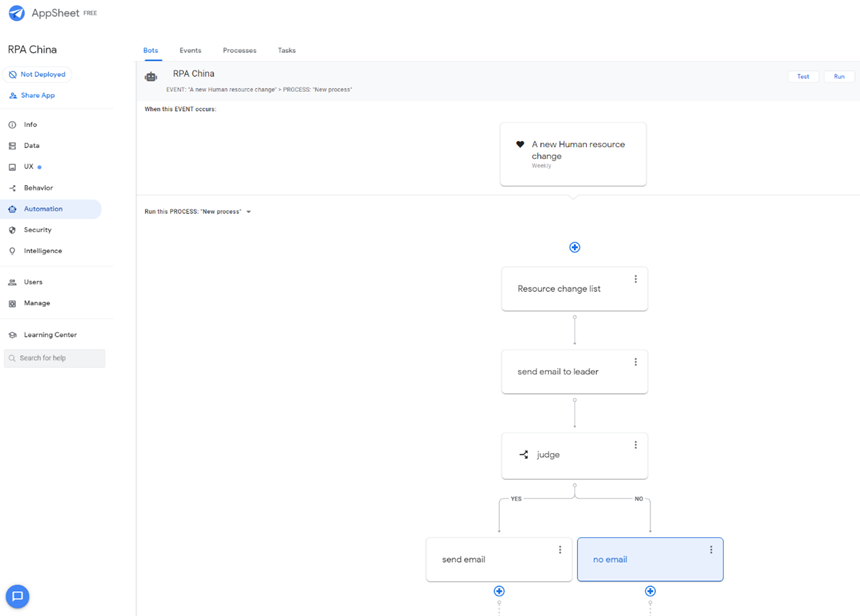860x616 pixels.
Task: Click the bot robot icon beside RPA China
Action: coord(151,77)
